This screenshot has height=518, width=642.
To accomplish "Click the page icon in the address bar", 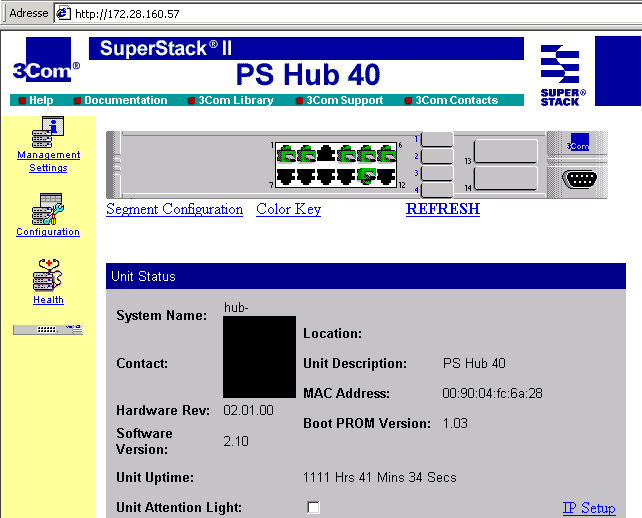I will (x=63, y=14).
